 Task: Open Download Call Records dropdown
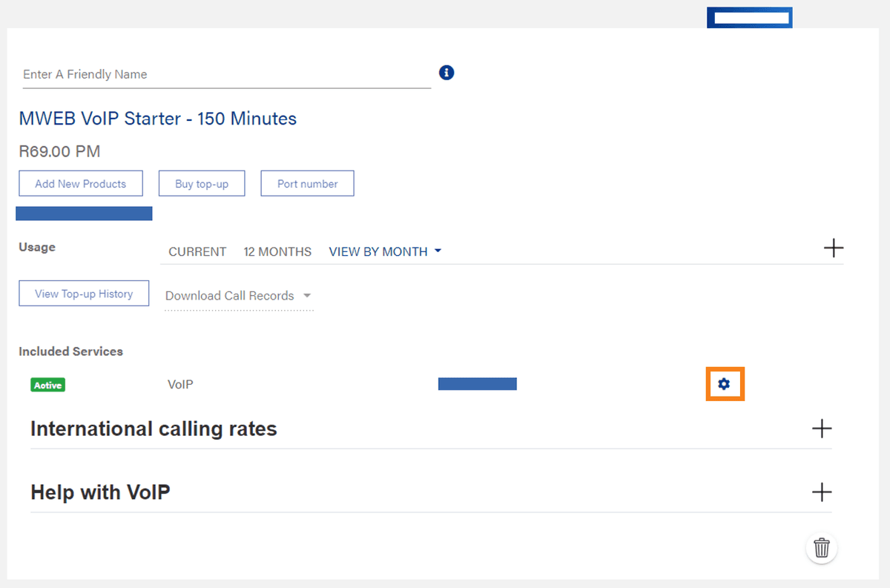click(239, 296)
